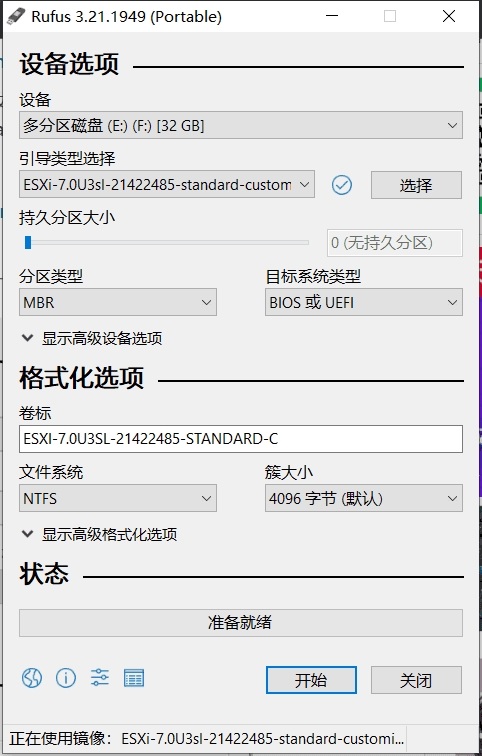Viewport: 482px width, 756px height.
Task: Open the 设备 device dropdown
Action: click(241, 125)
